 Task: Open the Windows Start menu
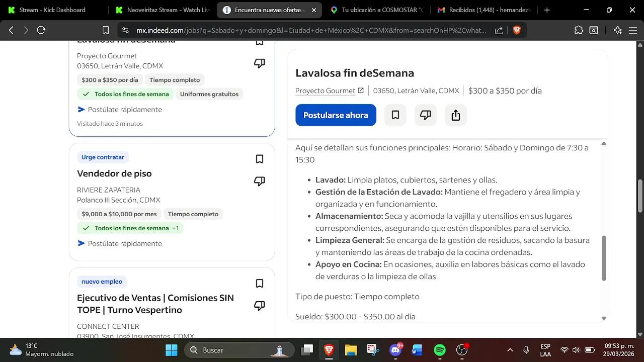pos(172,350)
